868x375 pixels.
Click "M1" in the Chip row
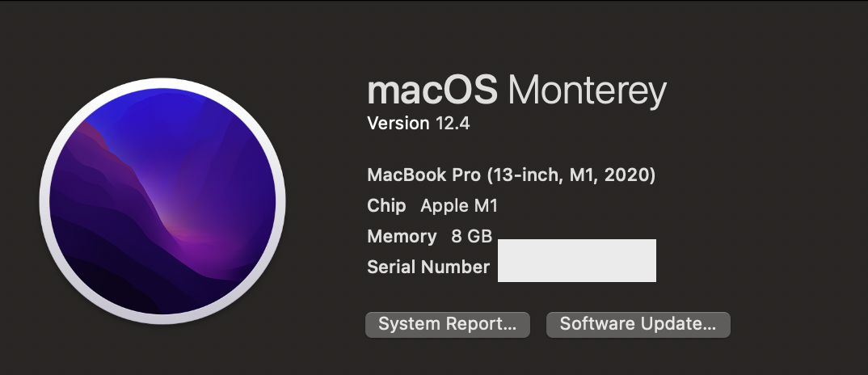click(485, 206)
